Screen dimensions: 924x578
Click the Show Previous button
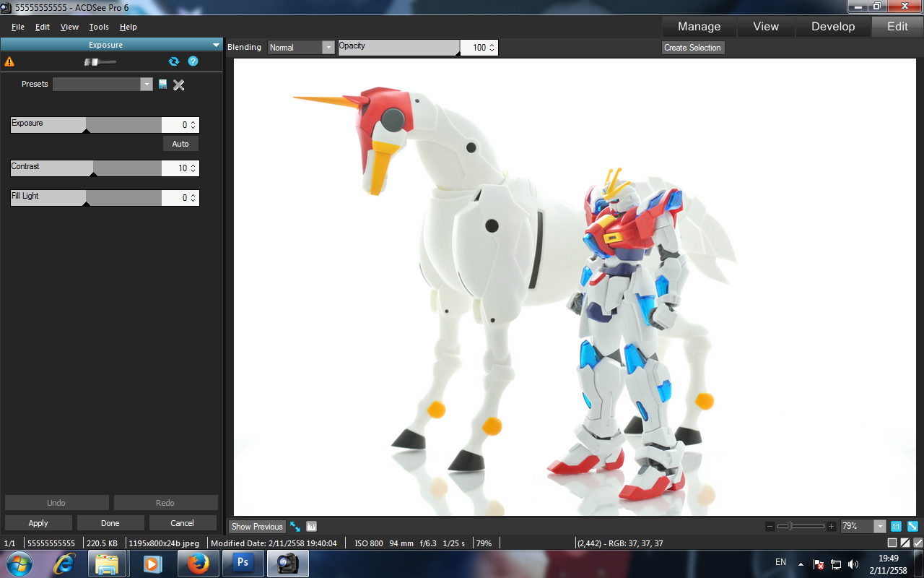[257, 527]
